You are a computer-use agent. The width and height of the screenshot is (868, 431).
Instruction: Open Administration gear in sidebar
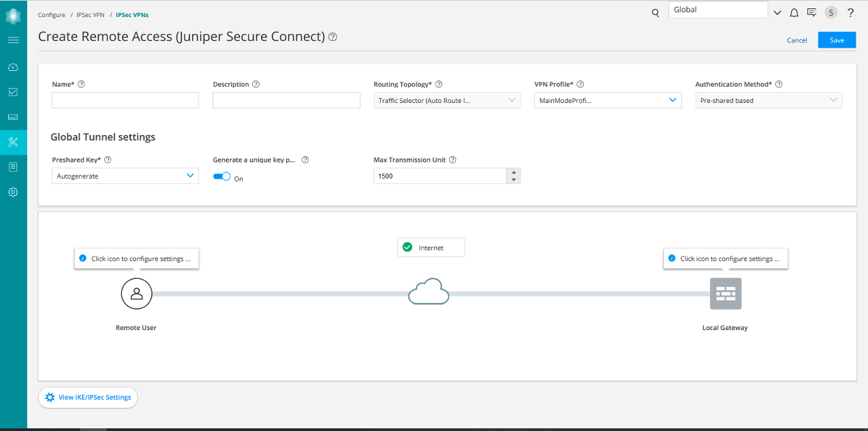click(13, 192)
